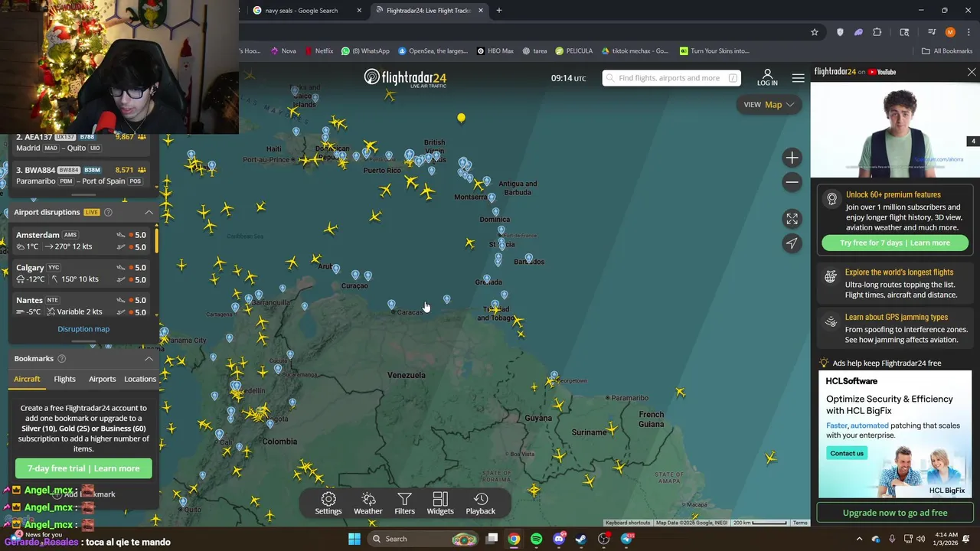
Task: Center map on my location arrow
Action: pyautogui.click(x=792, y=243)
